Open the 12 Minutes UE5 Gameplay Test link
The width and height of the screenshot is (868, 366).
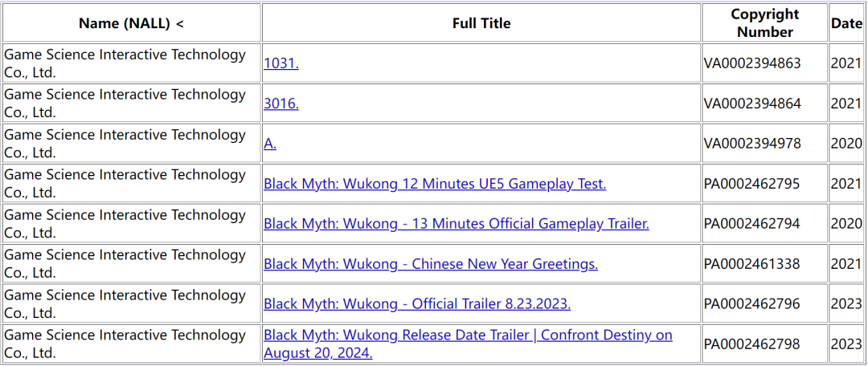click(434, 184)
